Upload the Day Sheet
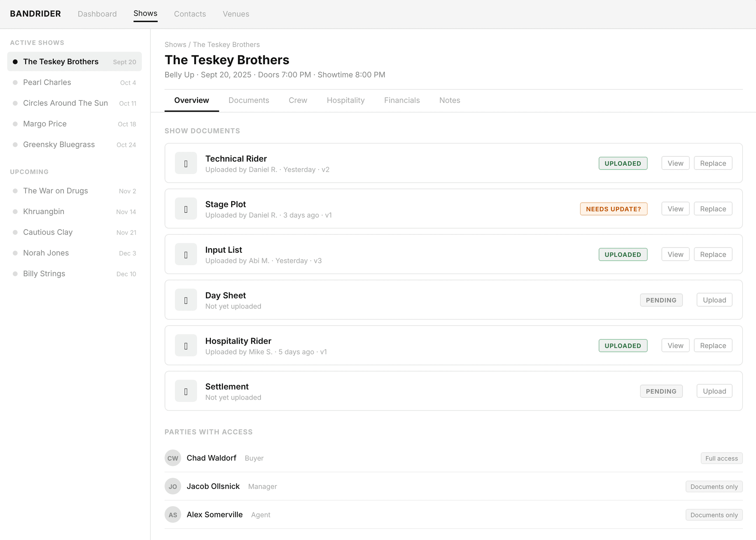The height and width of the screenshot is (540, 756). (x=714, y=300)
